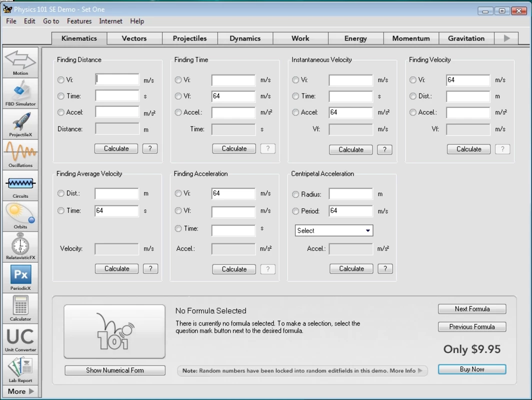The image size is (532, 400).
Task: Open the Motion sidebar tool
Action: 20,63
